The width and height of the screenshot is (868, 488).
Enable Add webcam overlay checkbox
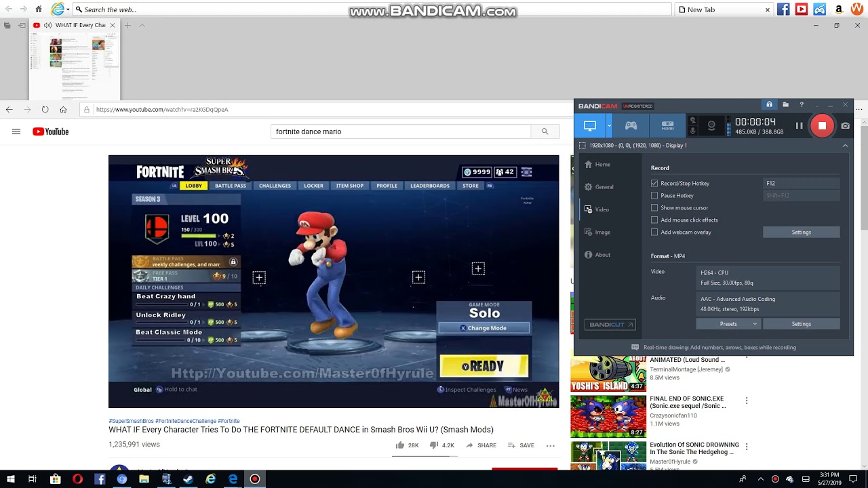tap(654, 232)
